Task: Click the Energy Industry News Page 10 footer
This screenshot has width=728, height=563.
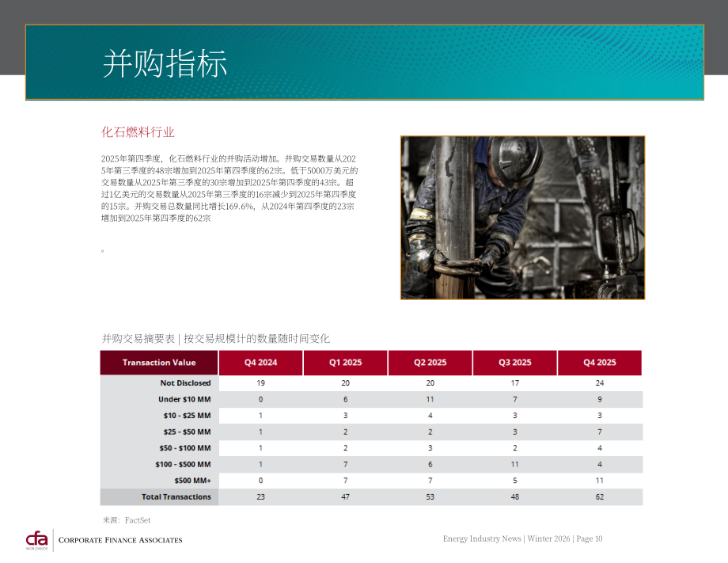Action: coord(522,538)
